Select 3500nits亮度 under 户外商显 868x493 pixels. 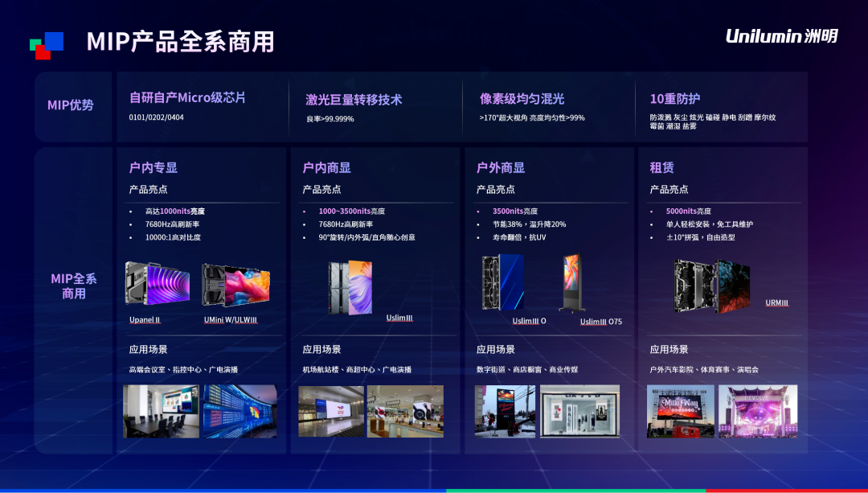[x=515, y=211]
